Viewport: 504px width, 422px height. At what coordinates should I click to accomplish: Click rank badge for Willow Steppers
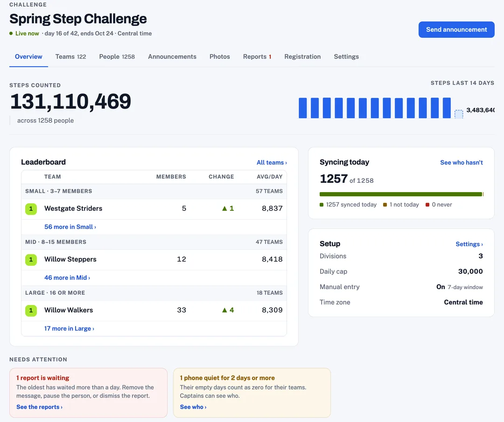tap(31, 259)
